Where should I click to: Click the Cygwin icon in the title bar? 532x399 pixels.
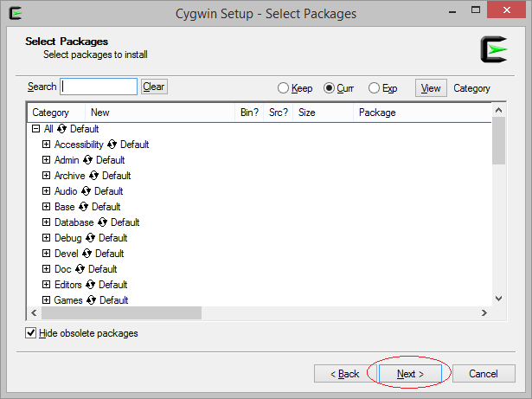click(x=16, y=14)
